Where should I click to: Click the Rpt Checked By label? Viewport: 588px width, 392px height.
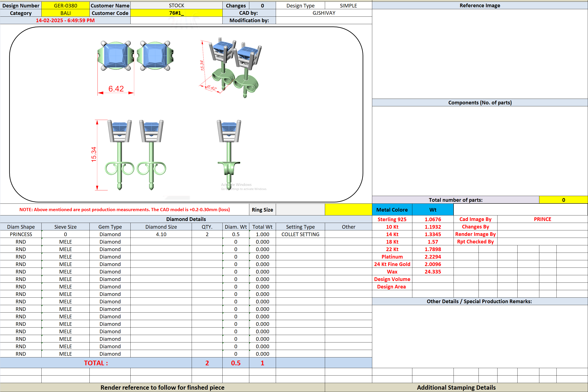click(475, 242)
